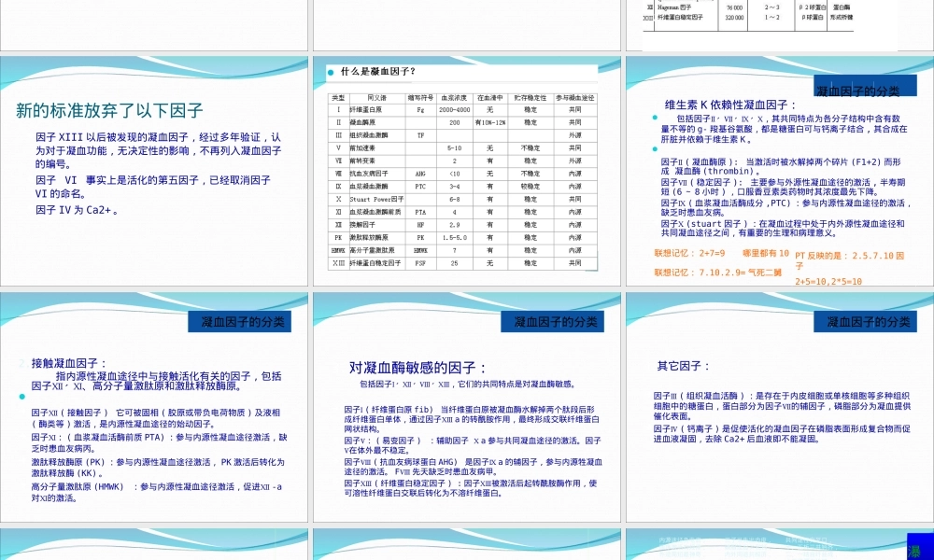Image resolution: width=934 pixels, height=560 pixels.
Task: Click the 2+5=10,2*5=10 orange text
Action: click(828, 282)
